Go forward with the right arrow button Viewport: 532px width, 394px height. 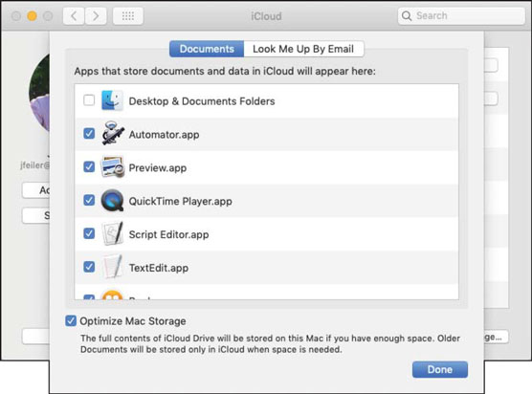[x=96, y=16]
